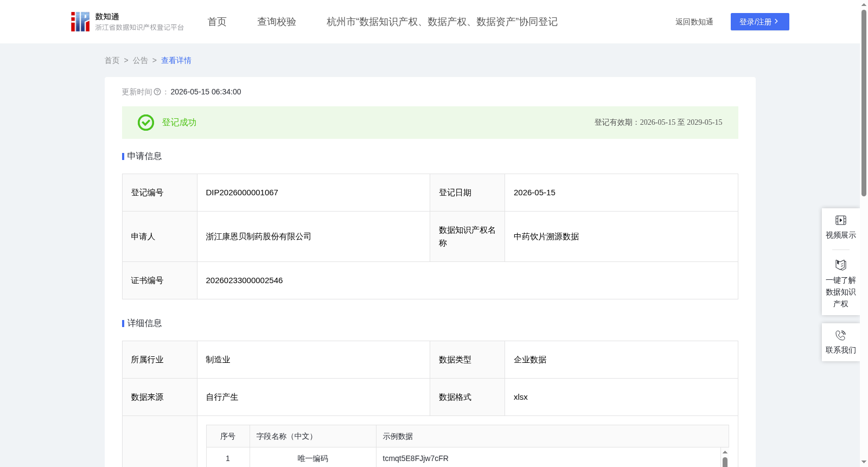Click the 证书编号 label cell

[159, 280]
